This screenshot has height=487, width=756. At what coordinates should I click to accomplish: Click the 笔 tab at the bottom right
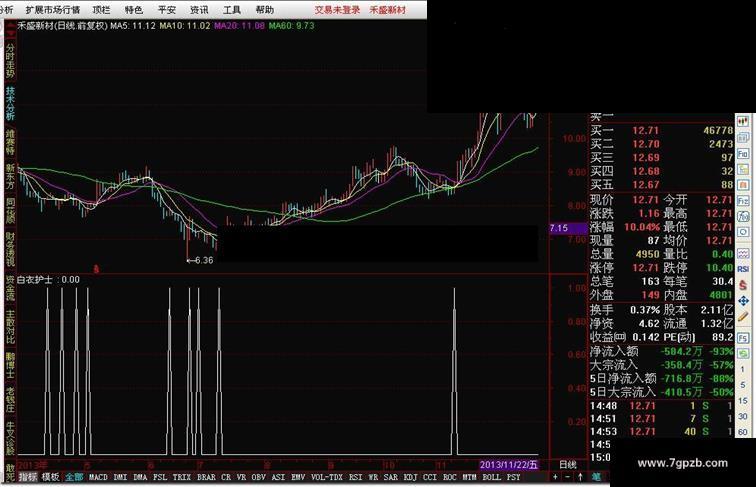click(x=596, y=477)
